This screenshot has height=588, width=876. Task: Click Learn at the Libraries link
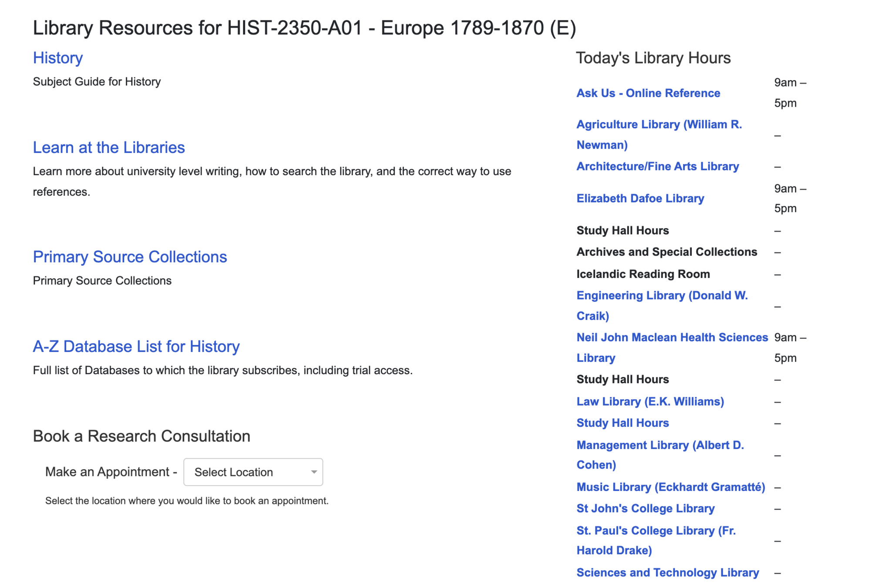(109, 148)
